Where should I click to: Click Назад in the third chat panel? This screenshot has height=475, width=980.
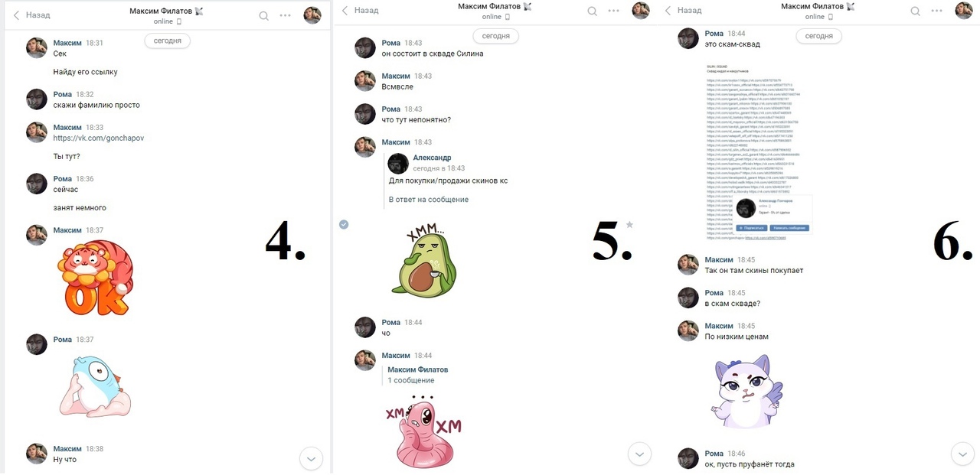[682, 10]
